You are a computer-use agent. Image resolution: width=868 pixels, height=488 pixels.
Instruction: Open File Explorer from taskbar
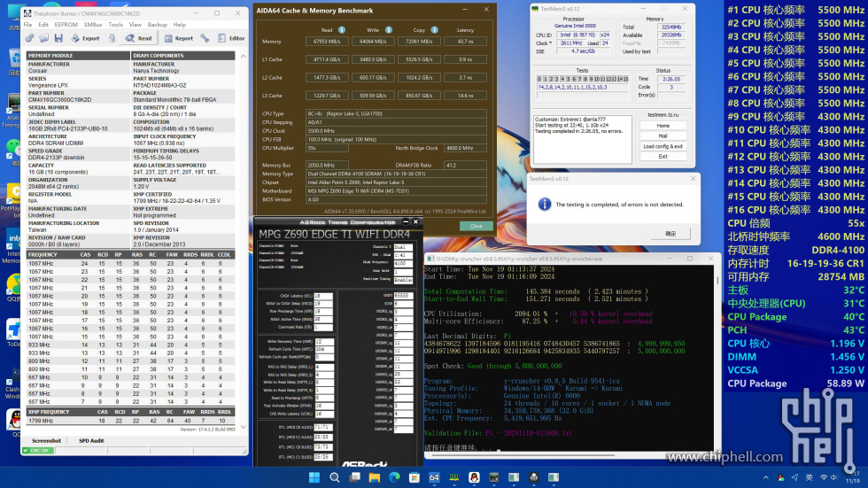click(x=374, y=477)
